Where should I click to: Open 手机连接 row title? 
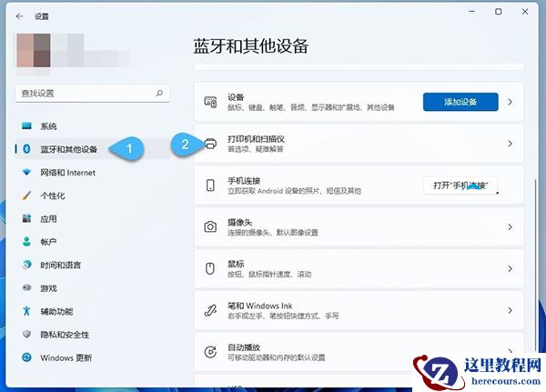(x=244, y=181)
